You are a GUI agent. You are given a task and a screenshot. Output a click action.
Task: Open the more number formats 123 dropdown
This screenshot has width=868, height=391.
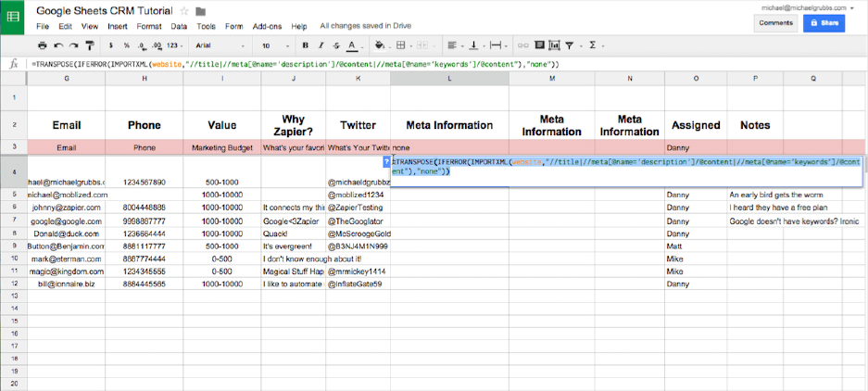click(175, 45)
